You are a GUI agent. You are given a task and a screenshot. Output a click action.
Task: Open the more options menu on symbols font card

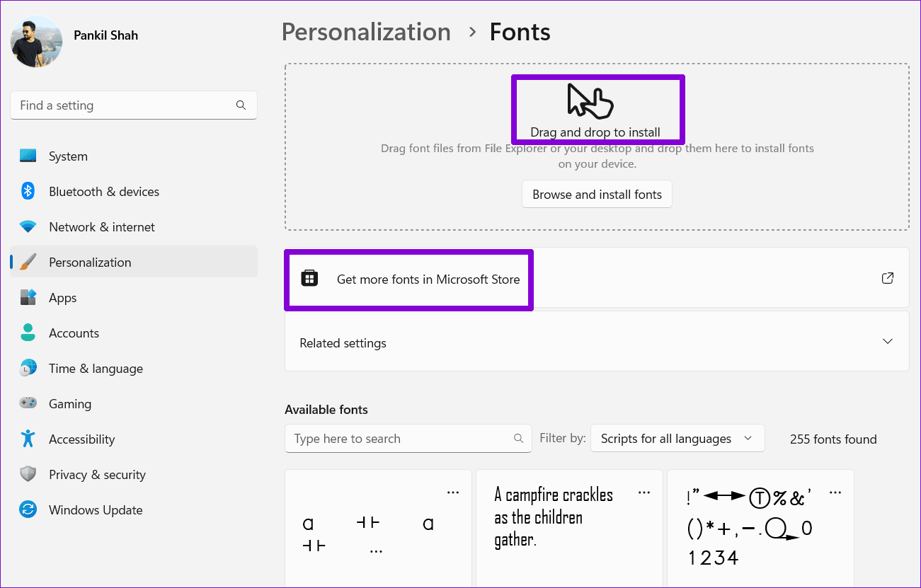pos(835,492)
